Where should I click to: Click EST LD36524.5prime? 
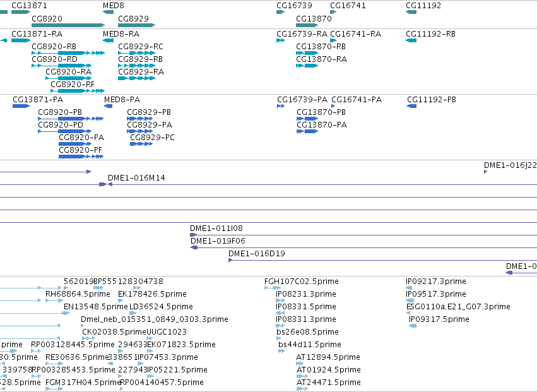[x=161, y=307]
